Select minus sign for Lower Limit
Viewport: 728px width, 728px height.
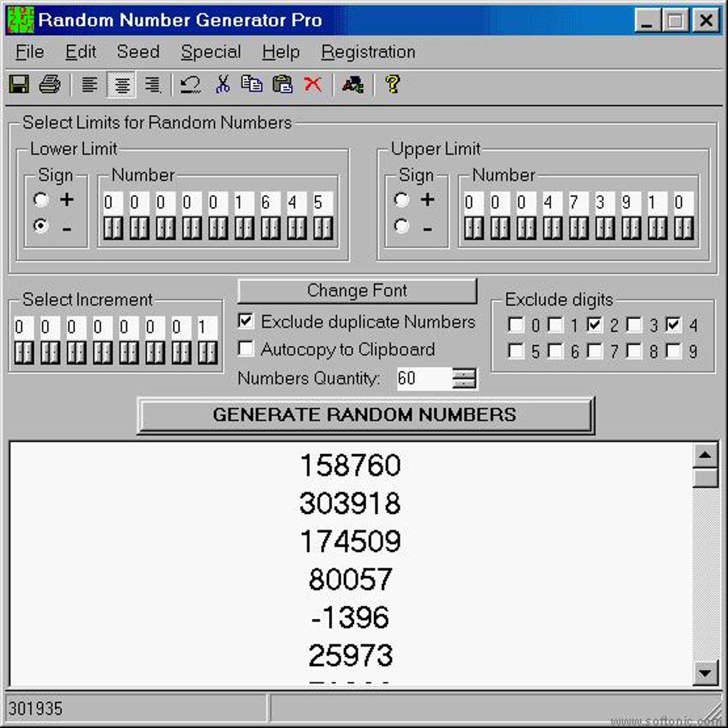click(41, 226)
